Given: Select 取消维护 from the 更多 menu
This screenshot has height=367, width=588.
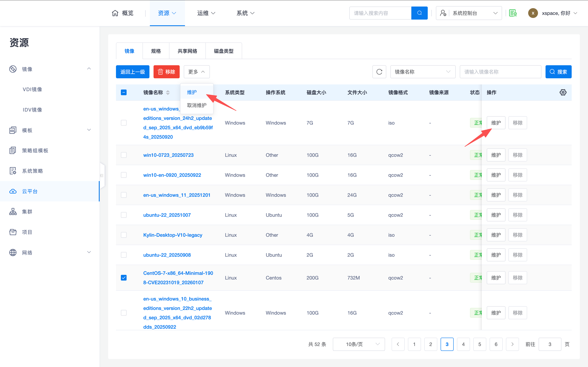Looking at the screenshot, I should pos(197,105).
